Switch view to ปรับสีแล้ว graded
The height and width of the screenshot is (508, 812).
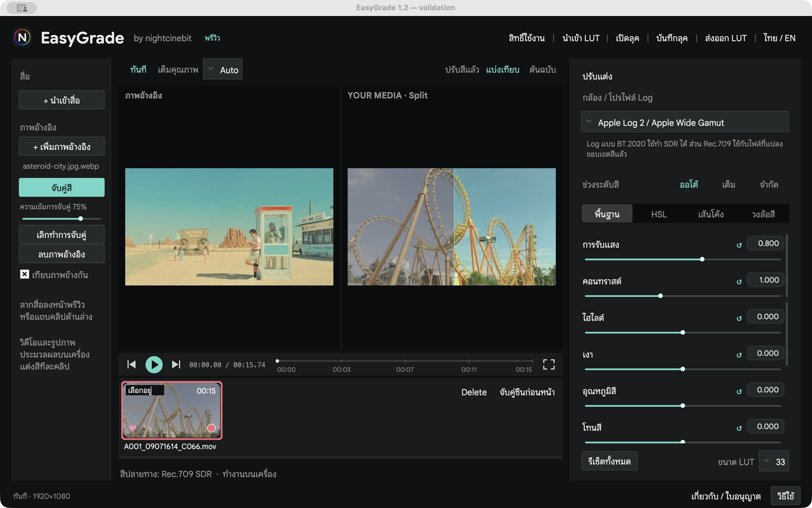462,70
